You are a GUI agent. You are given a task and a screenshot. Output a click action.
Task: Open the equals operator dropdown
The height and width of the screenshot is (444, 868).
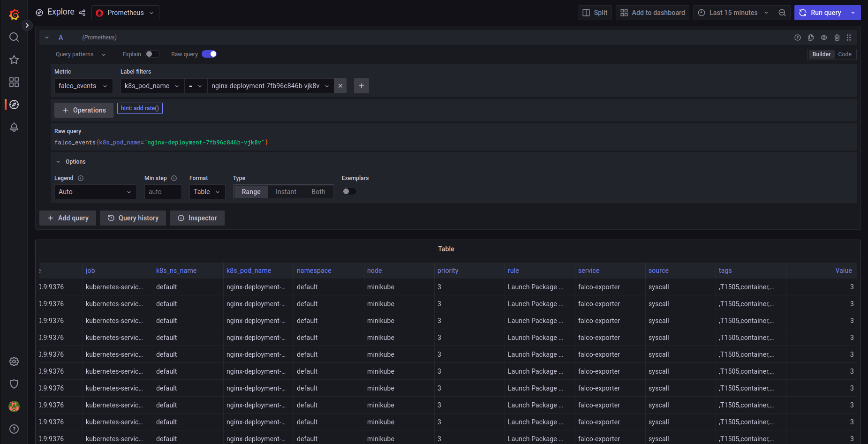point(196,86)
